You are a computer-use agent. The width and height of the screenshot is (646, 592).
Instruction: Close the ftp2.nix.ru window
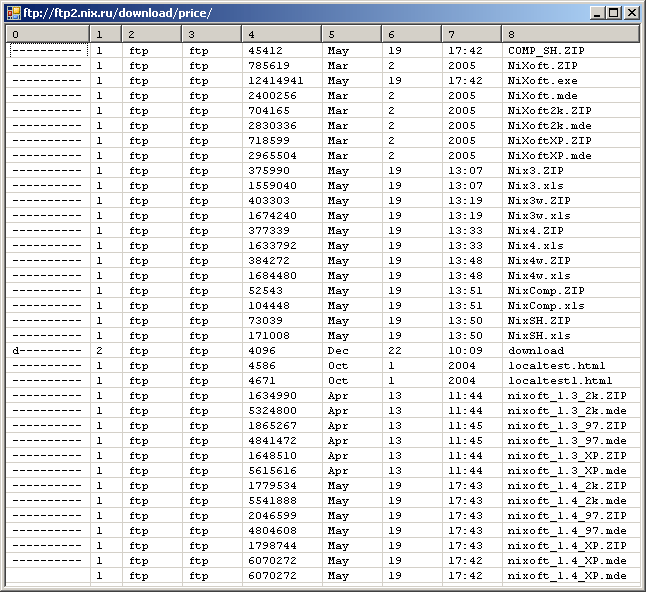pos(632,13)
